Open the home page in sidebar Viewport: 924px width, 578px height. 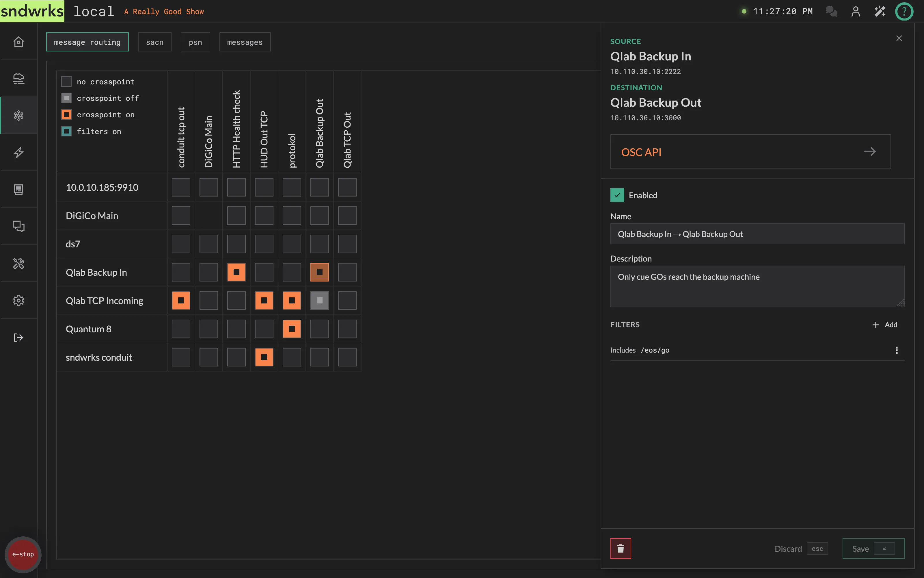click(x=18, y=41)
